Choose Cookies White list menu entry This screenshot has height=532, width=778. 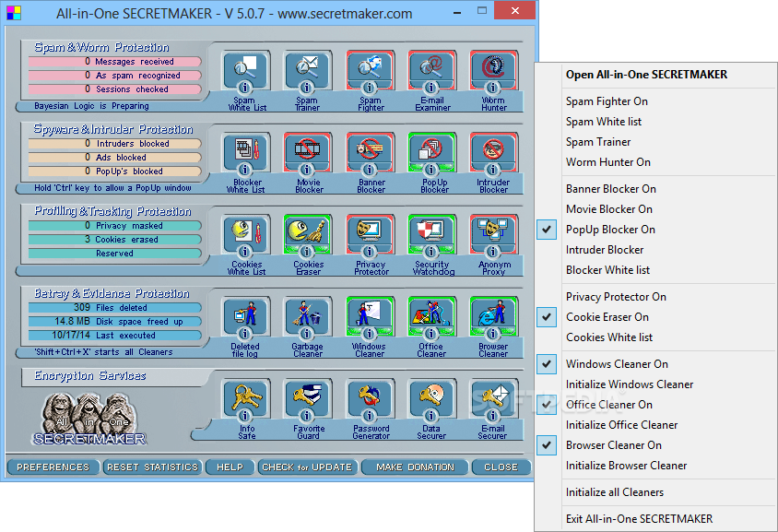tap(655, 337)
